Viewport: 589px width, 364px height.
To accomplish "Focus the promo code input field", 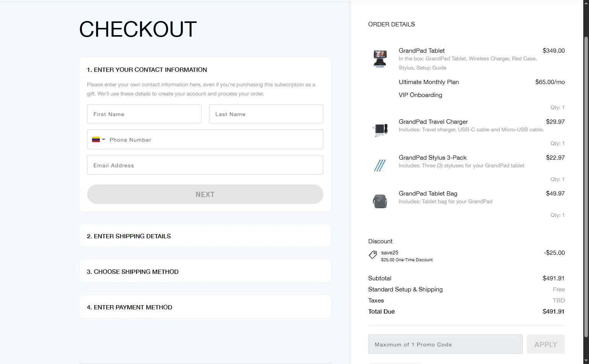I will 445,344.
